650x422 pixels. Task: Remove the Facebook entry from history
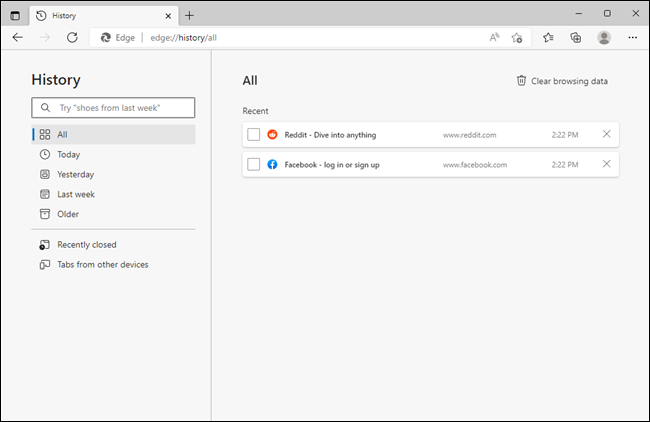[x=606, y=164]
